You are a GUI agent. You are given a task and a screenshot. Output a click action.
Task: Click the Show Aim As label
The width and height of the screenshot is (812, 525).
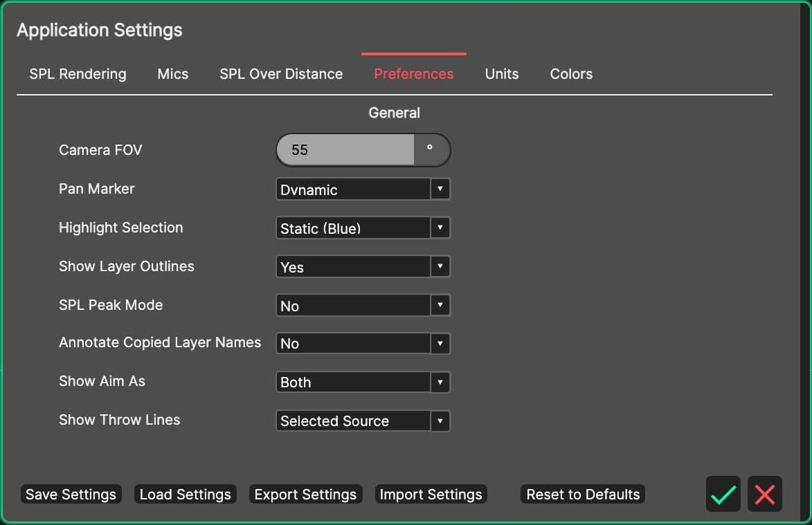coord(102,381)
